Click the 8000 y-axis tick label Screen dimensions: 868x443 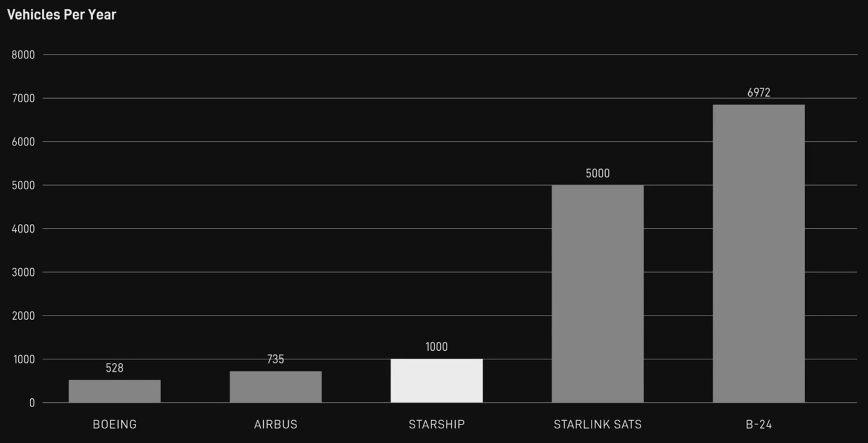[23, 55]
